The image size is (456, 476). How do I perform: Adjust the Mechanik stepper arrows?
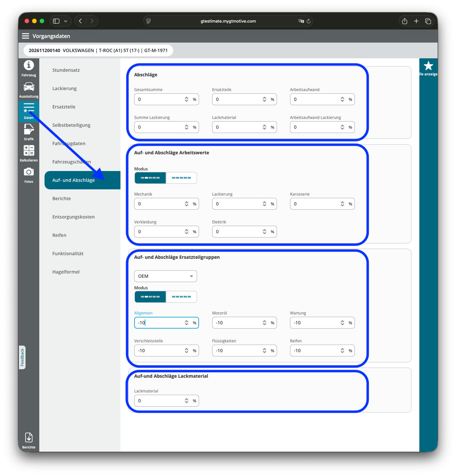187,204
